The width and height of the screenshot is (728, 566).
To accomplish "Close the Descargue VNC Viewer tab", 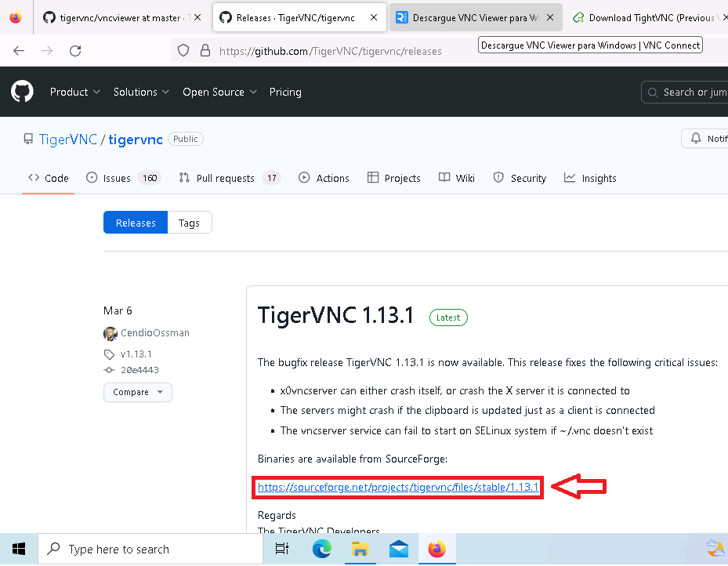I will pyautogui.click(x=550, y=18).
